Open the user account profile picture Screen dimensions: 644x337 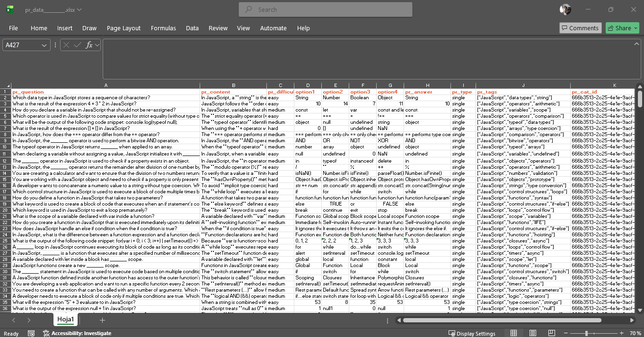[565, 9]
